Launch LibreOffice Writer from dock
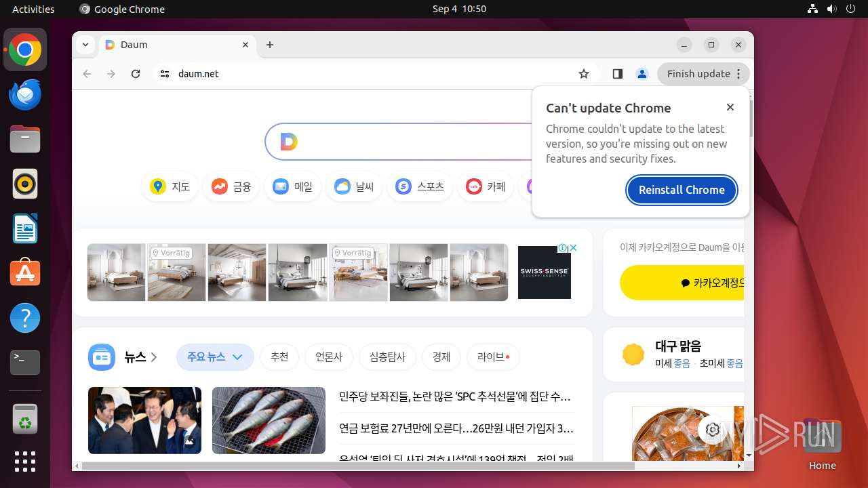Image resolution: width=868 pixels, height=488 pixels. tap(25, 228)
